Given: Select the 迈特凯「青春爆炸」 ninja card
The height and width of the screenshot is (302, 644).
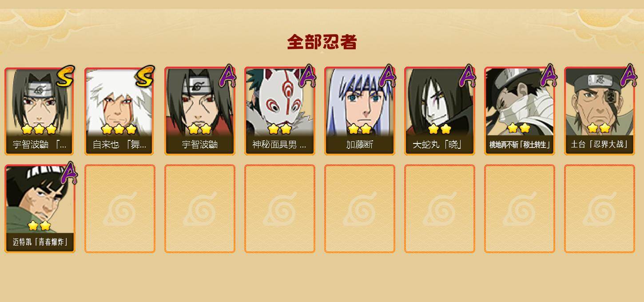Looking at the screenshot, I should pyautogui.click(x=40, y=209).
